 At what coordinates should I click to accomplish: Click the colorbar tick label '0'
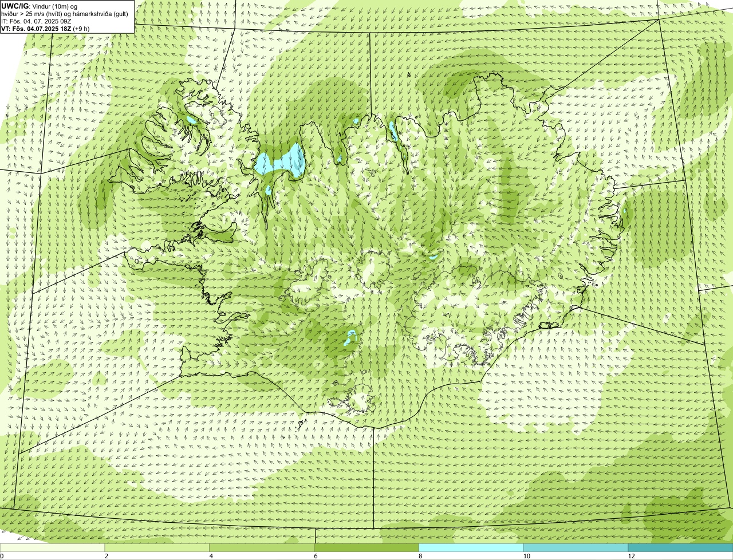(2, 556)
